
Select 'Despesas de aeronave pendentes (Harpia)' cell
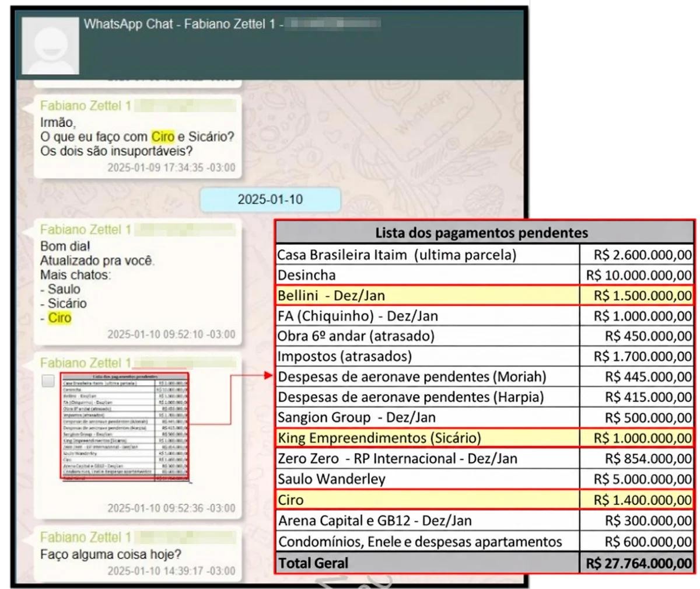(x=428, y=397)
